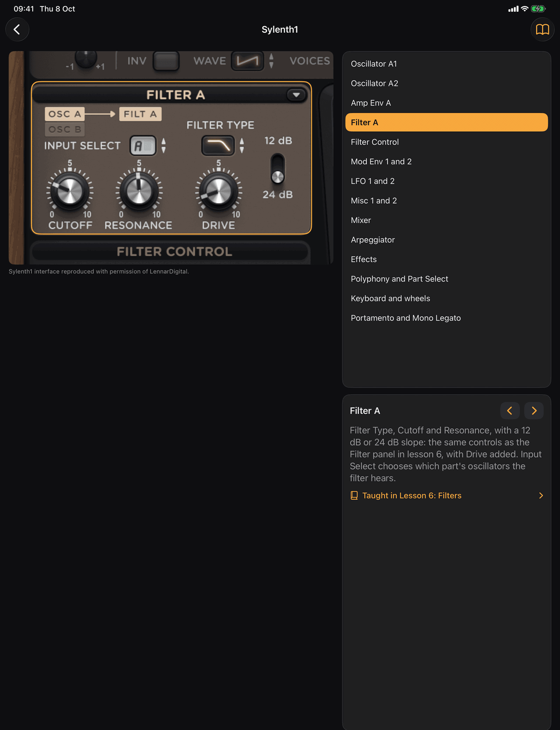The image size is (560, 730).
Task: Go to previous section with left chevron
Action: pyautogui.click(x=510, y=411)
